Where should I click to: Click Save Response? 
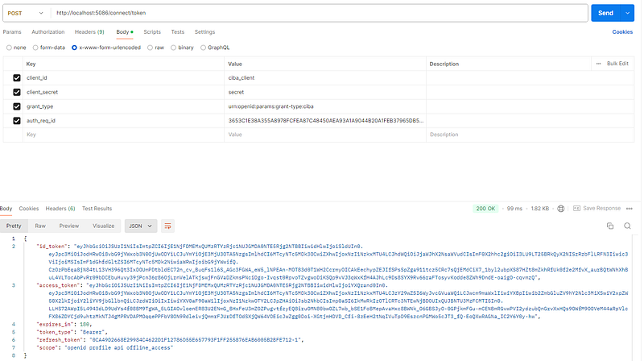click(601, 209)
